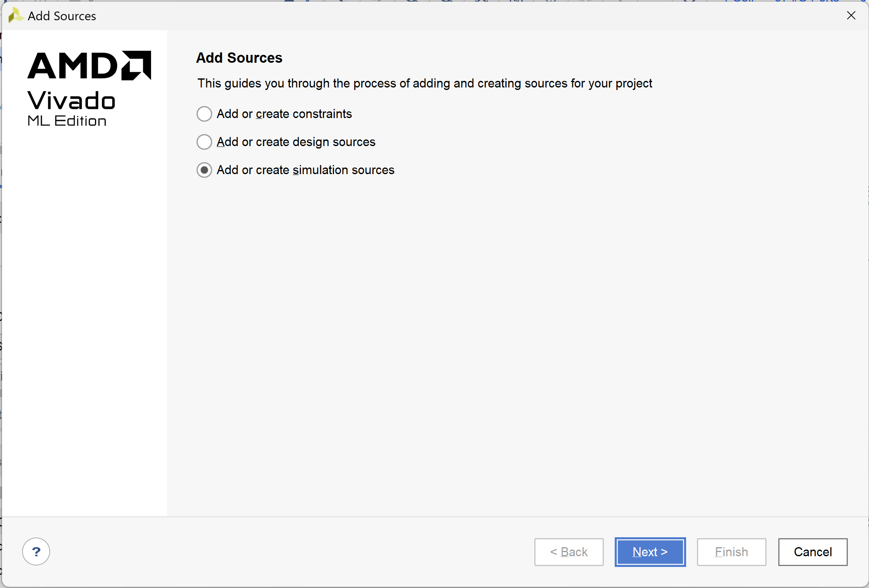Click the 'Add or create simulation sources' label text

pyautogui.click(x=305, y=170)
